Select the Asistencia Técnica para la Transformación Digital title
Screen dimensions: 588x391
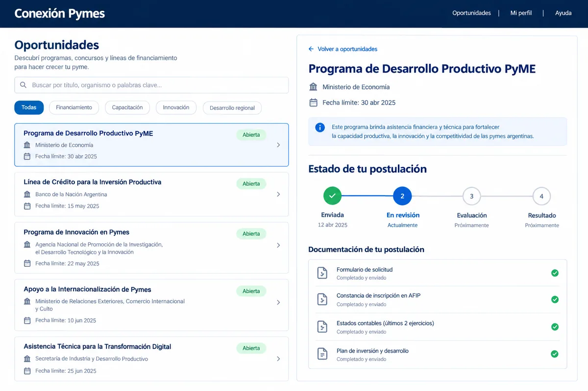pyautogui.click(x=98, y=346)
